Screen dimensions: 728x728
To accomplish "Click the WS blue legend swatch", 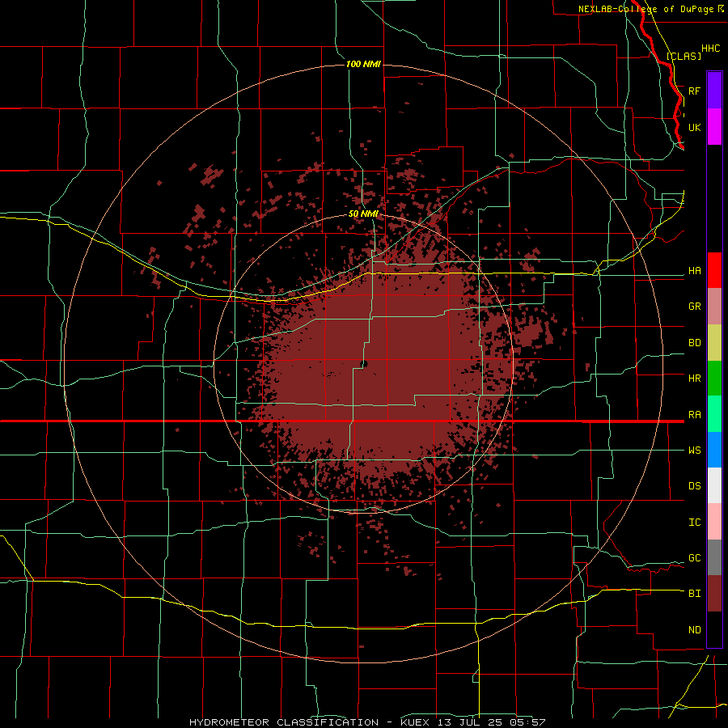I will pyautogui.click(x=714, y=450).
